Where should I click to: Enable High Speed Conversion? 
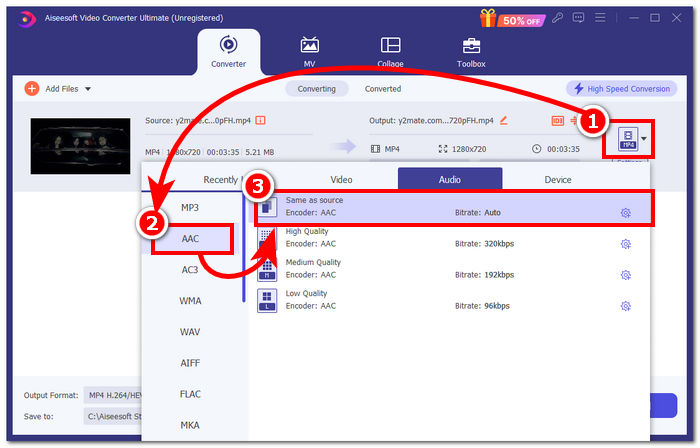tap(621, 89)
